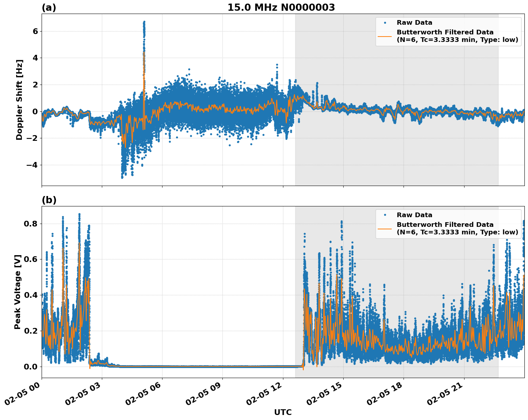Viewport: 528px width, 420px height.
Task: Click the top of the tallest Doppler spike
Action: point(144,22)
